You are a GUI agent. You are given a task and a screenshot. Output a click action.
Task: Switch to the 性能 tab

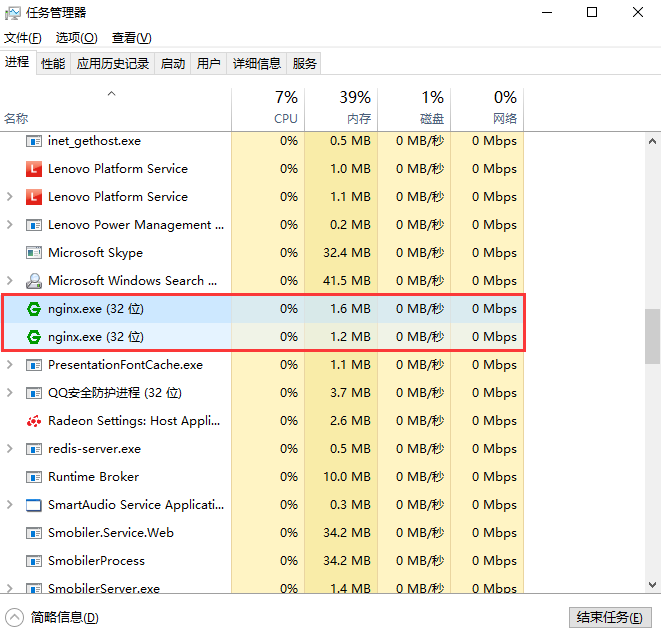click(x=53, y=64)
